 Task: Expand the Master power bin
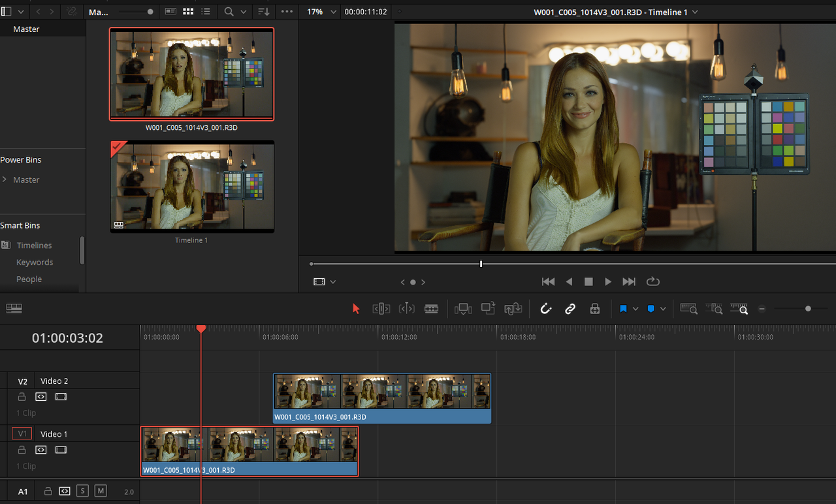[5, 180]
